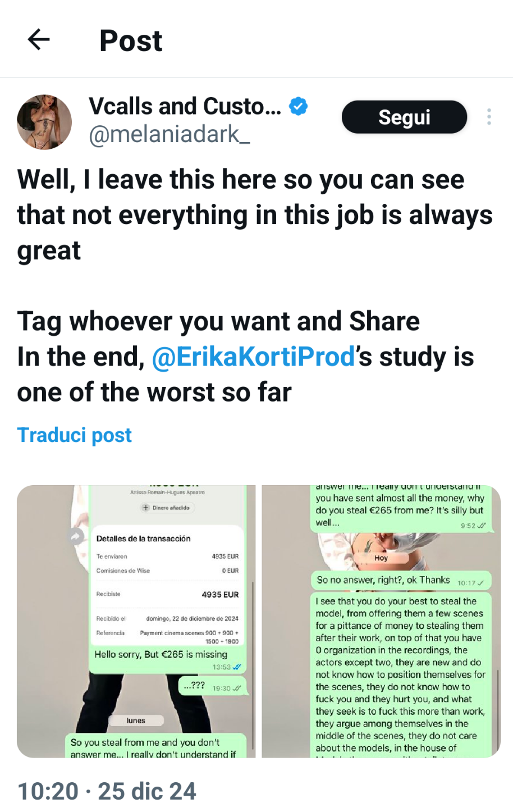Viewport: 513px width, 812px height.
Task: Tap the @melaniadark_ handle
Action: (170, 135)
